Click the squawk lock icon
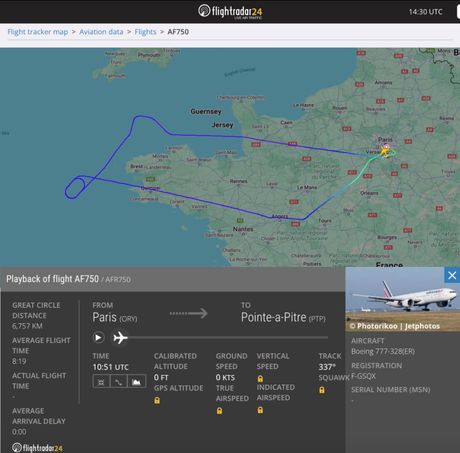The image size is (460, 453). pos(322,390)
